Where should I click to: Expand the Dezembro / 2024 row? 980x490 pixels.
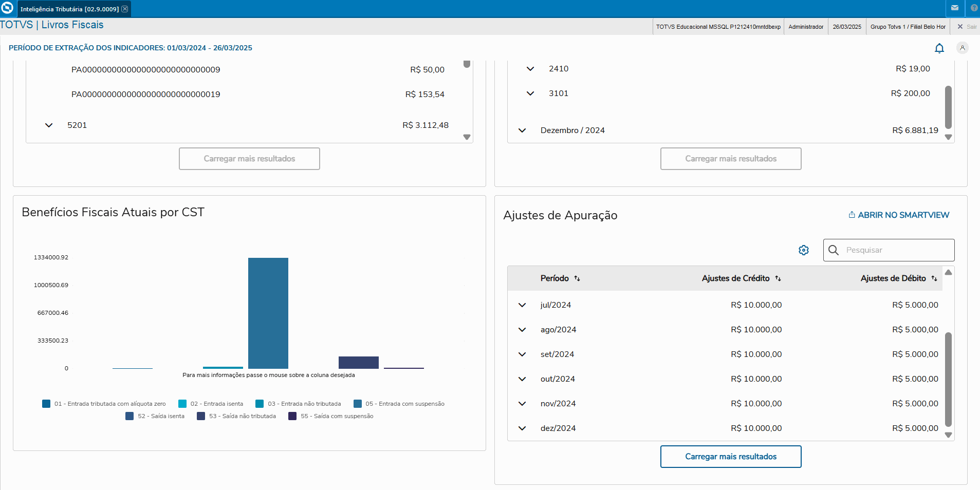click(x=522, y=130)
